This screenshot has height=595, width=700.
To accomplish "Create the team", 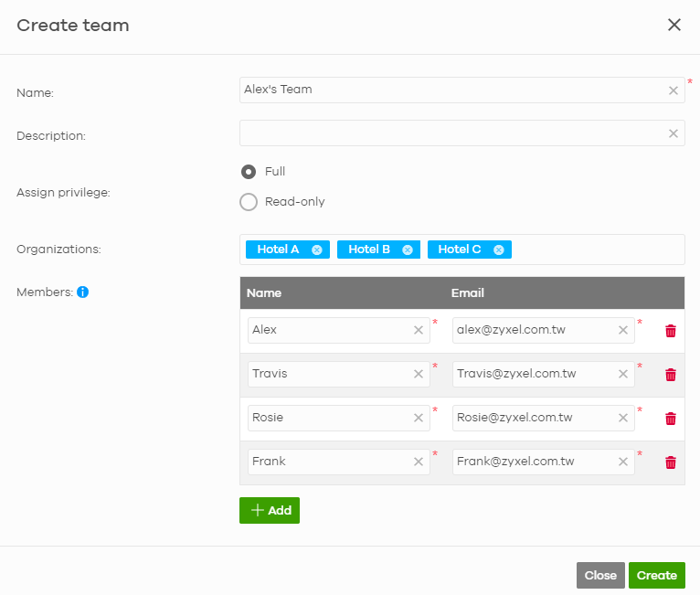I will [656, 575].
